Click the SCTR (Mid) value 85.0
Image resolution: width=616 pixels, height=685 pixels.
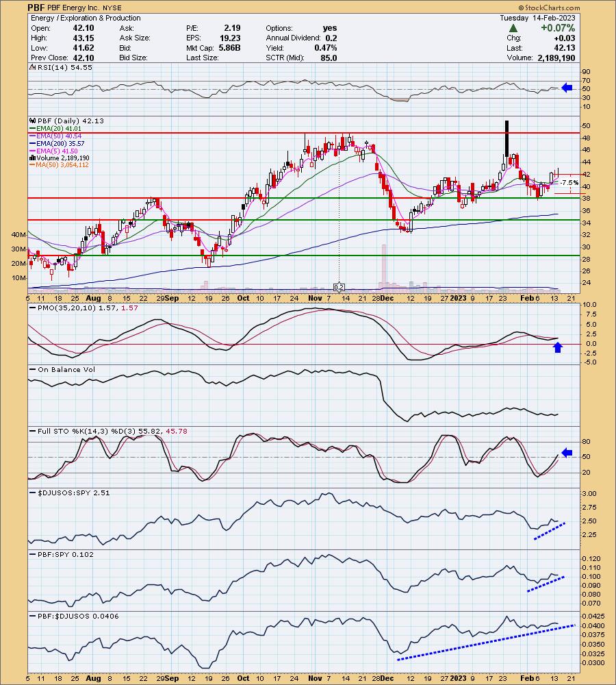(329, 58)
